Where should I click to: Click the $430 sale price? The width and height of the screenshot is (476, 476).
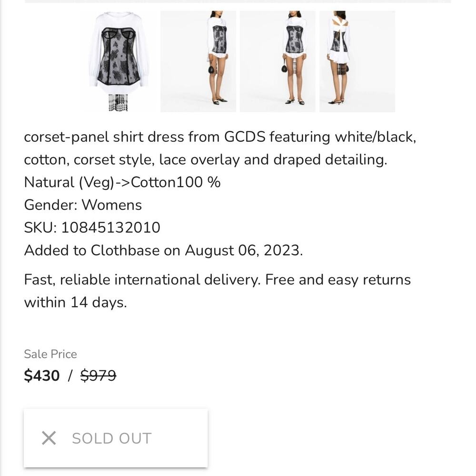point(42,376)
